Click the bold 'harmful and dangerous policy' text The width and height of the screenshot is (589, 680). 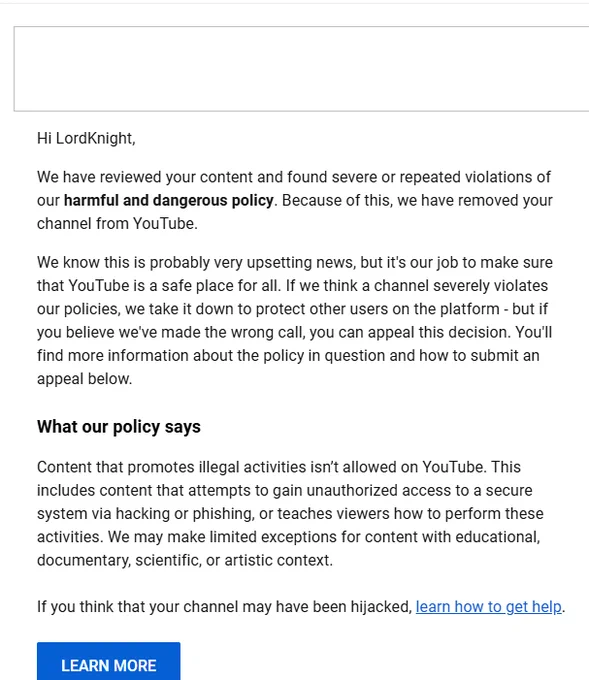click(169, 200)
